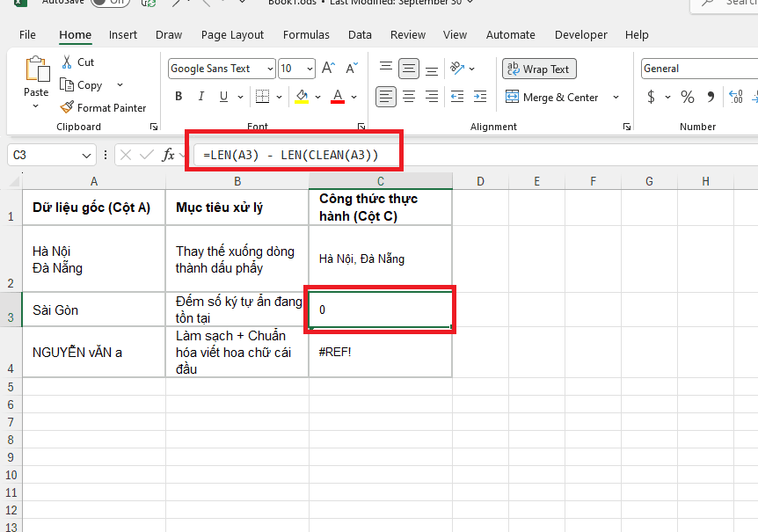Expand the Merge & Center options arrow
Image resolution: width=758 pixels, height=532 pixels.
pos(616,97)
